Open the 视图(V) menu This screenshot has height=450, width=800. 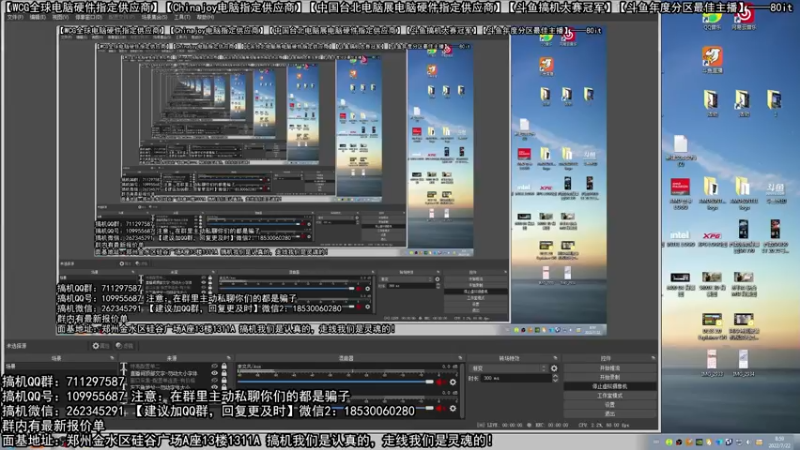[60, 17]
